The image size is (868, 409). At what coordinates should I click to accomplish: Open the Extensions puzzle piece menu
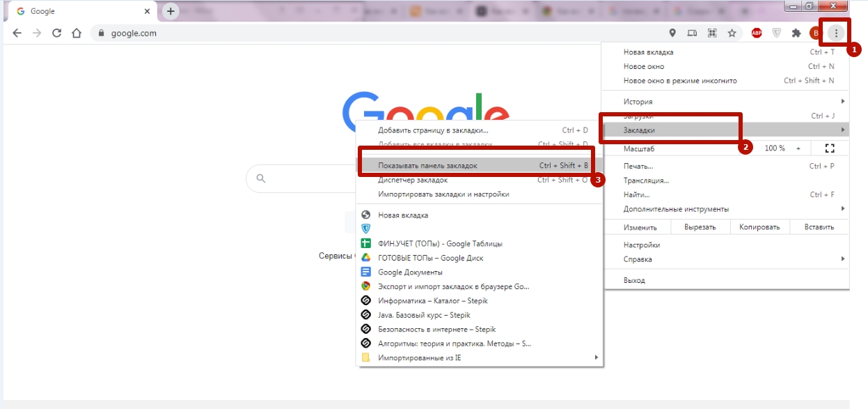pyautogui.click(x=797, y=33)
